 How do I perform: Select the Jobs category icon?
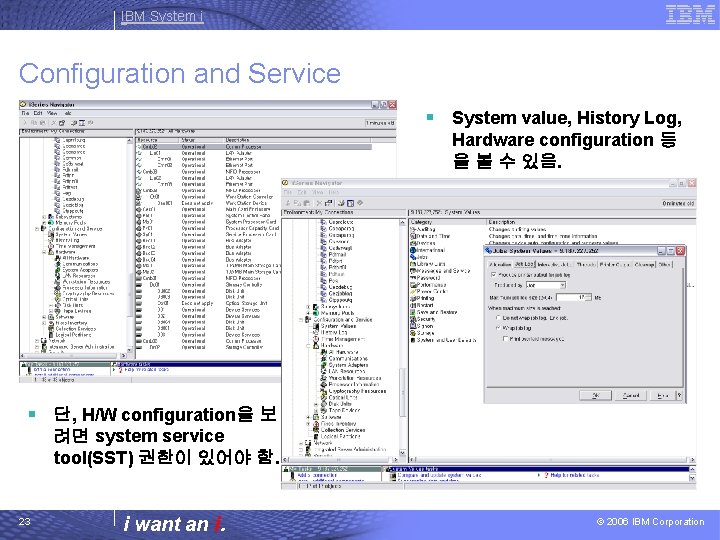(x=413, y=257)
